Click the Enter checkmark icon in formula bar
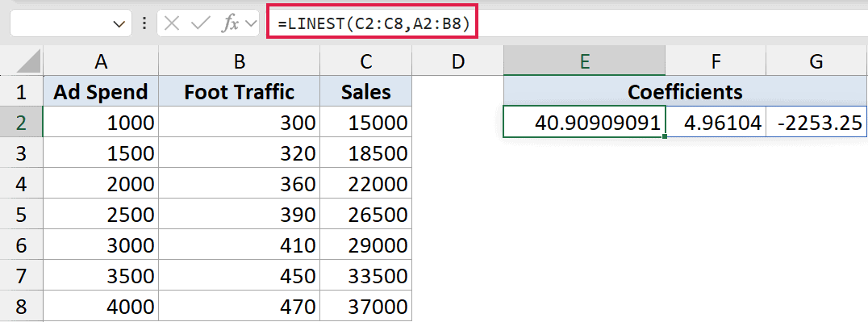The width and height of the screenshot is (868, 322). coord(200,24)
